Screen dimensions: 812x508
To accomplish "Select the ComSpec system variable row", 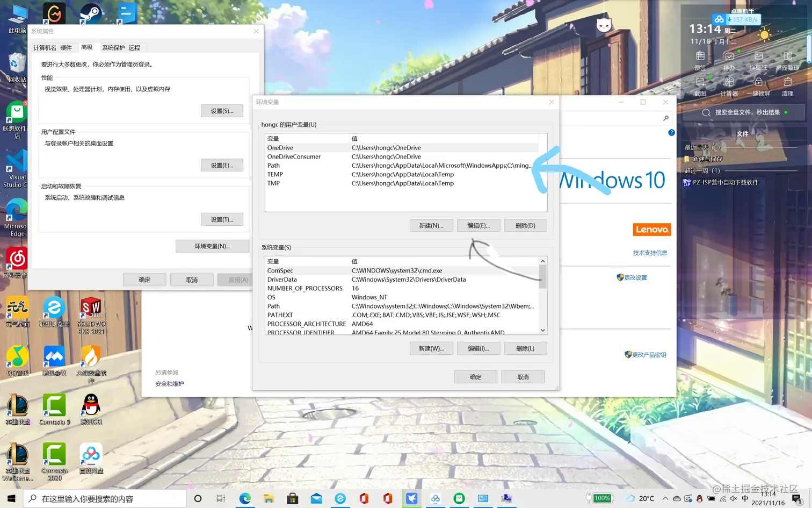I will (x=402, y=270).
